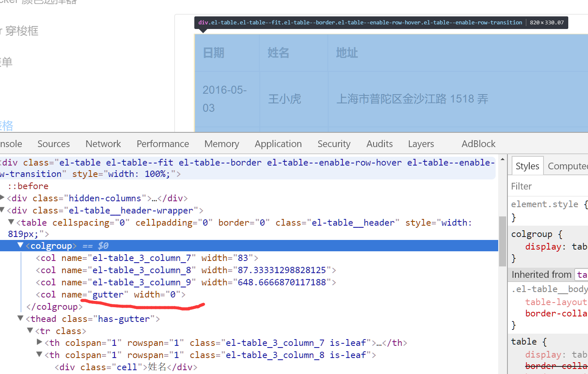Open the Audits tab
This screenshot has width=588, height=374.
point(379,144)
